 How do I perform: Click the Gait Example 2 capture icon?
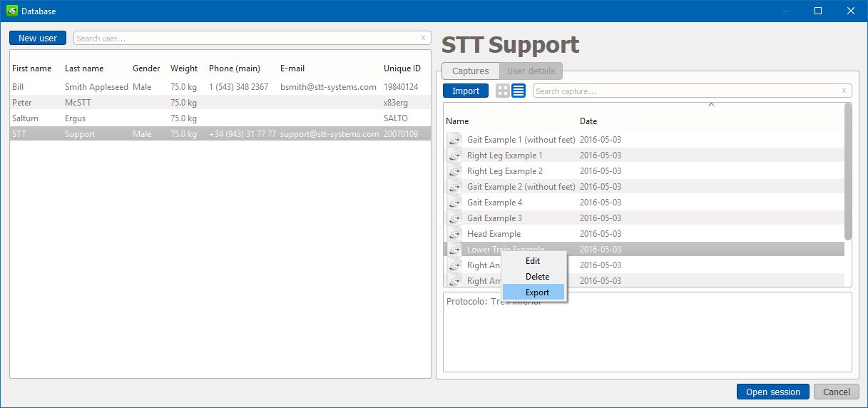454,187
